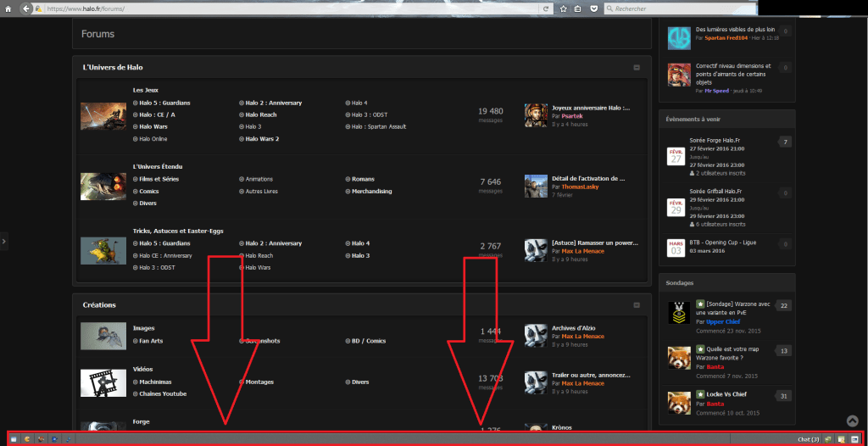Open the Vidéos forum film thumbnail
868x446 pixels.
(103, 382)
